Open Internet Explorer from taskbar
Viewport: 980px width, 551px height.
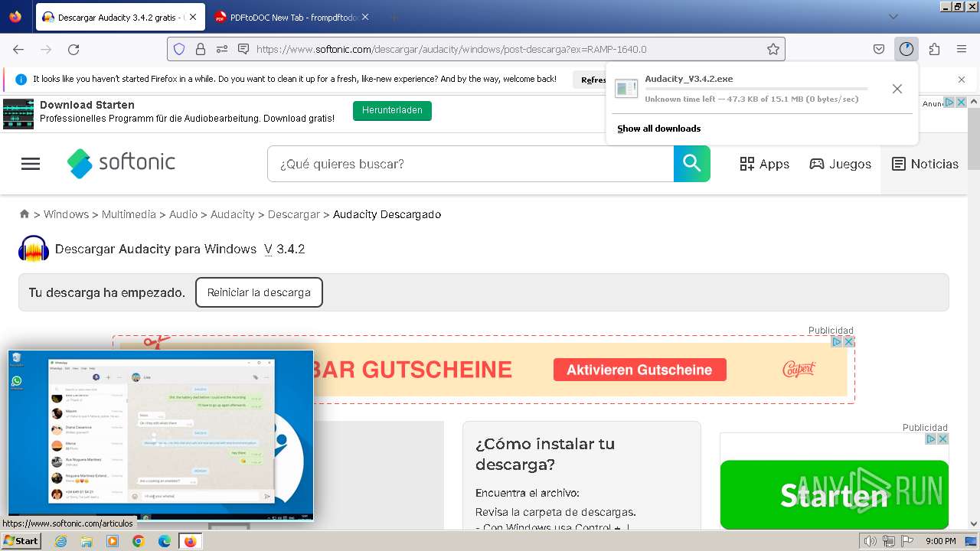coord(61,541)
